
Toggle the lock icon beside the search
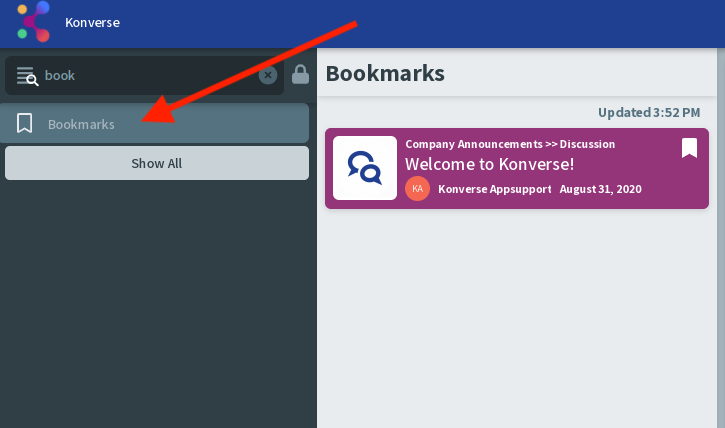(x=300, y=74)
